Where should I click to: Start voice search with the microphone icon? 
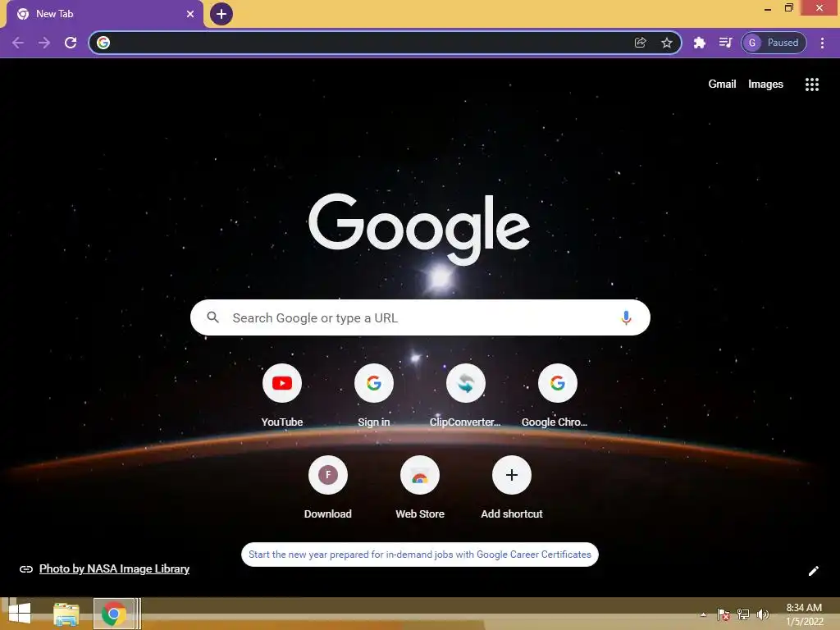click(x=626, y=317)
